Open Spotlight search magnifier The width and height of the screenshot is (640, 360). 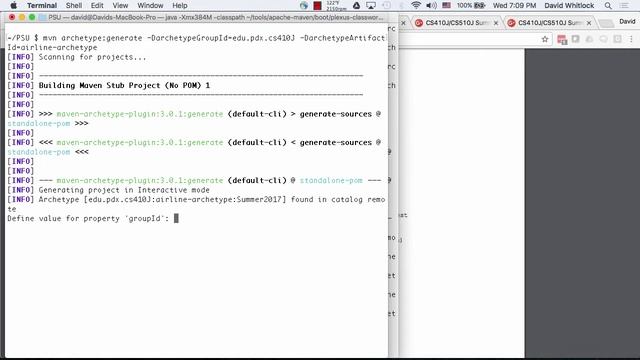click(x=608, y=5)
